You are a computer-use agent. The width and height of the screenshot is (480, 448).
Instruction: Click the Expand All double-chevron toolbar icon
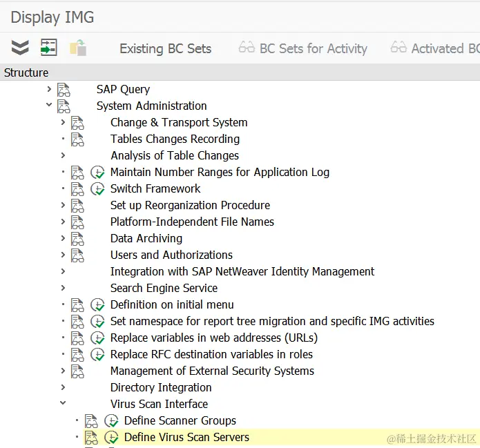pyautogui.click(x=20, y=48)
